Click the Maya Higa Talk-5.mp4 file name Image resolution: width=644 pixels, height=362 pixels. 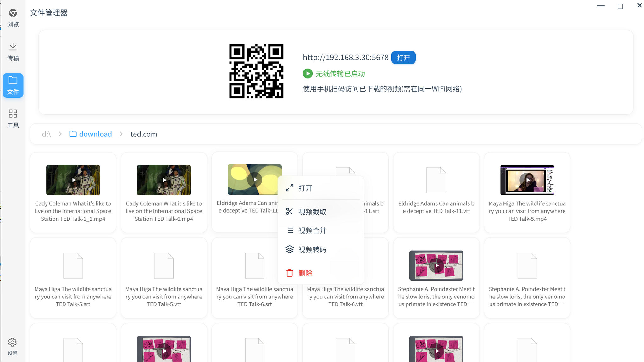(527, 211)
